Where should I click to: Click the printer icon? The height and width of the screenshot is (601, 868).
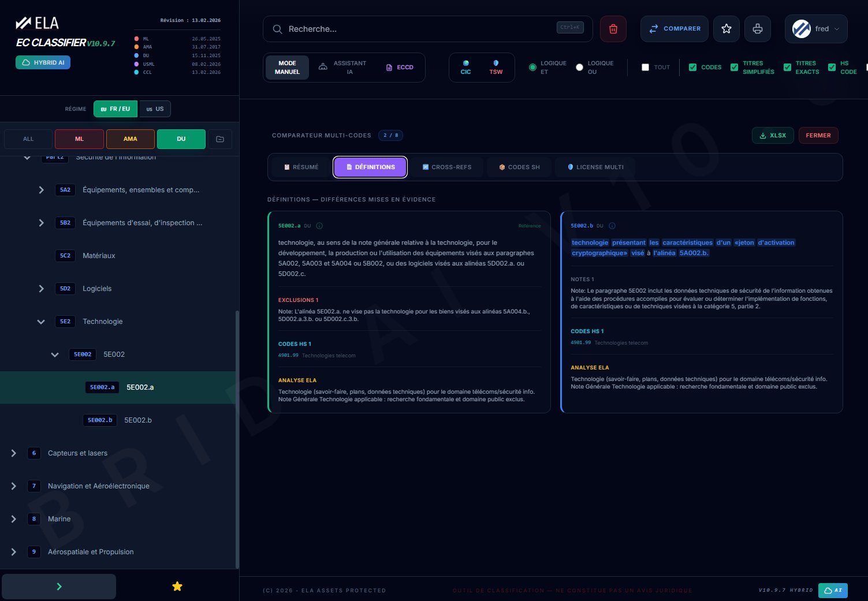[757, 29]
